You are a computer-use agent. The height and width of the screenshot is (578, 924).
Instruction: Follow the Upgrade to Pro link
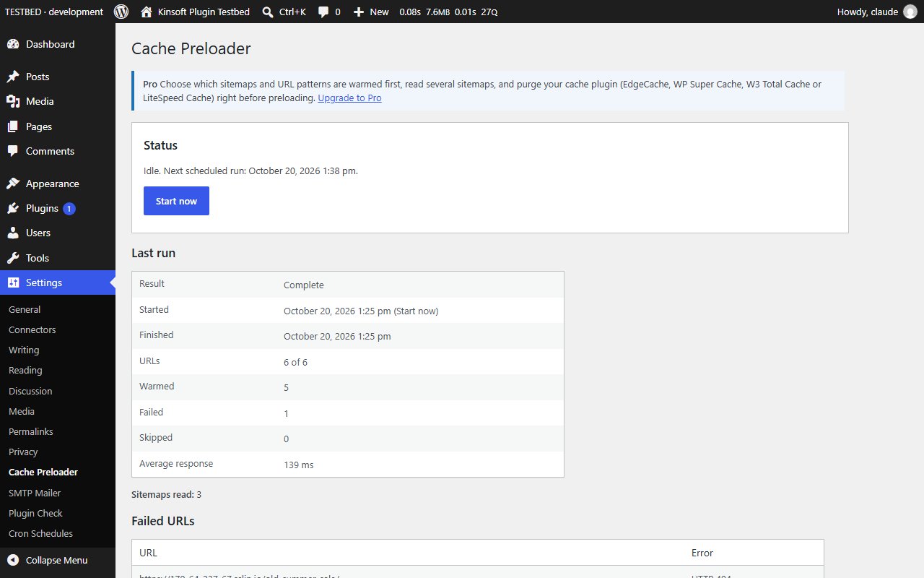(x=349, y=98)
